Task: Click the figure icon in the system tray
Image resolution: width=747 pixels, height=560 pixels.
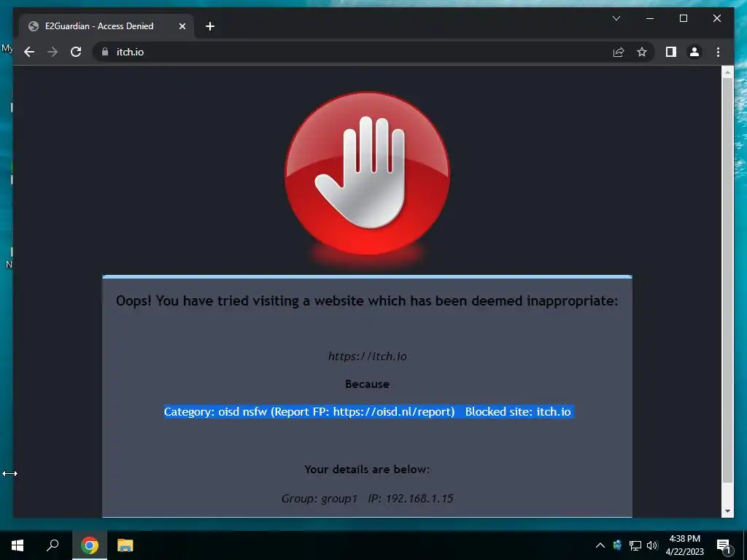Action: coord(617,545)
